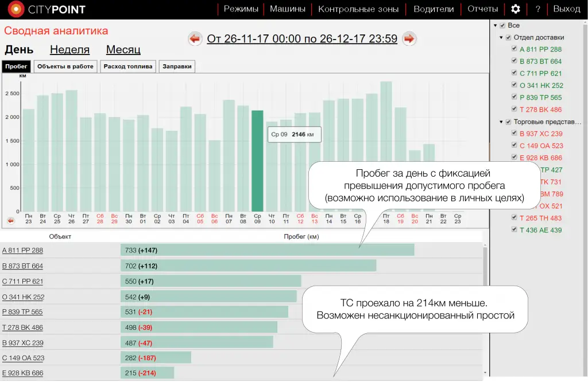Collapse the 'Все' tree node
Image resolution: width=588 pixels, height=382 pixels.
pyautogui.click(x=496, y=26)
